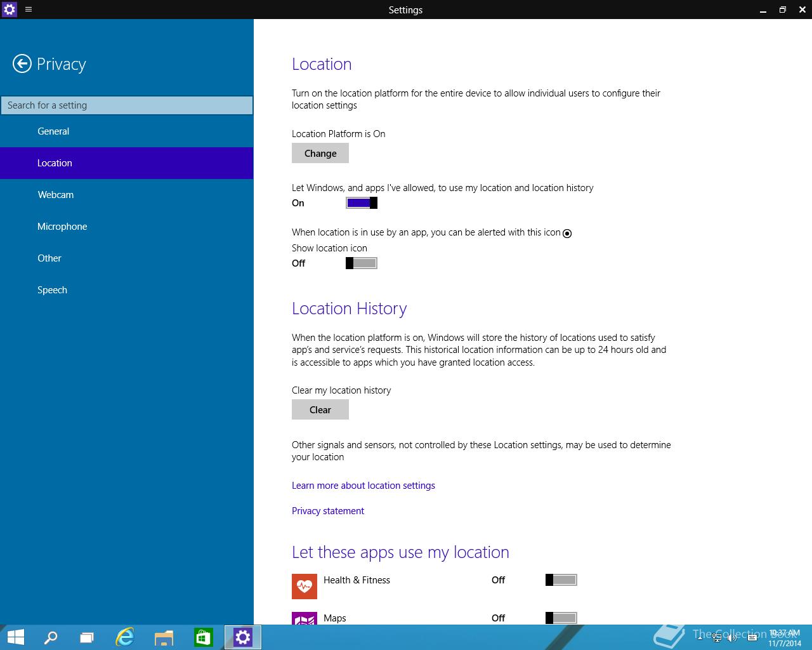Click the Maps app name

335,618
